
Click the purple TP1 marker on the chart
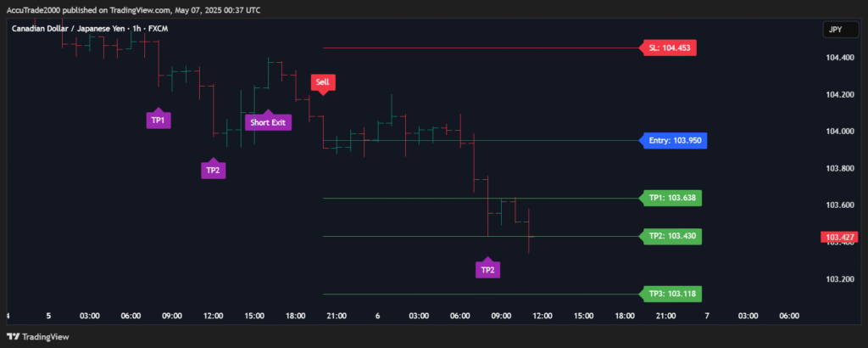(x=158, y=121)
